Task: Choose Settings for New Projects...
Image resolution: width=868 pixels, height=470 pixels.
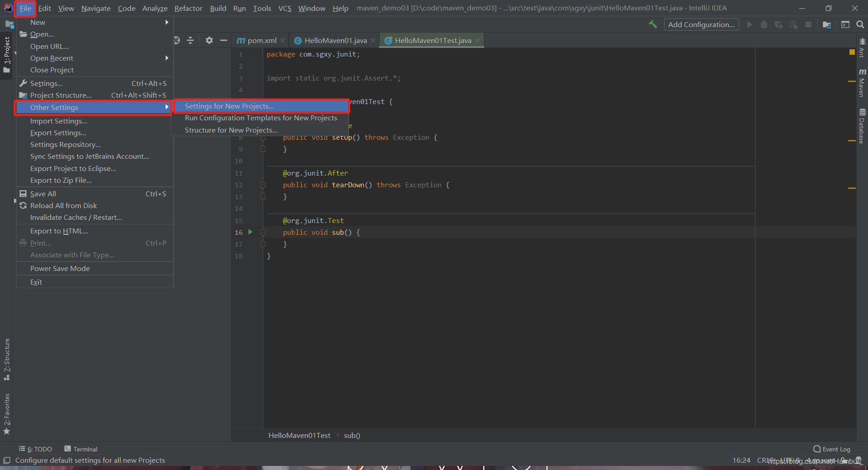Action: [x=261, y=106]
